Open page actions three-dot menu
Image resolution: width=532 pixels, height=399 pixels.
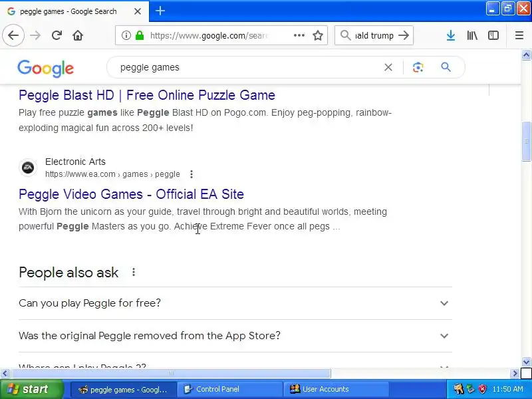coord(299,35)
